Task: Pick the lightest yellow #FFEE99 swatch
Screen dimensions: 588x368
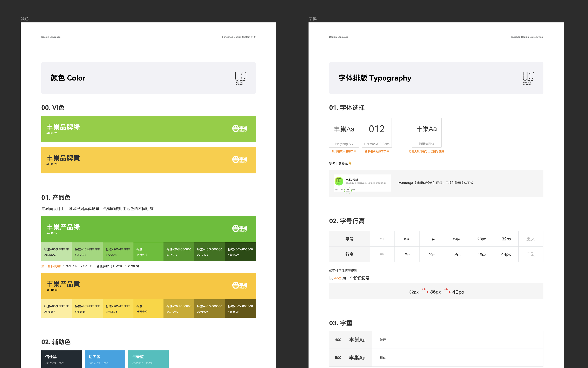Action: pyautogui.click(x=56, y=309)
